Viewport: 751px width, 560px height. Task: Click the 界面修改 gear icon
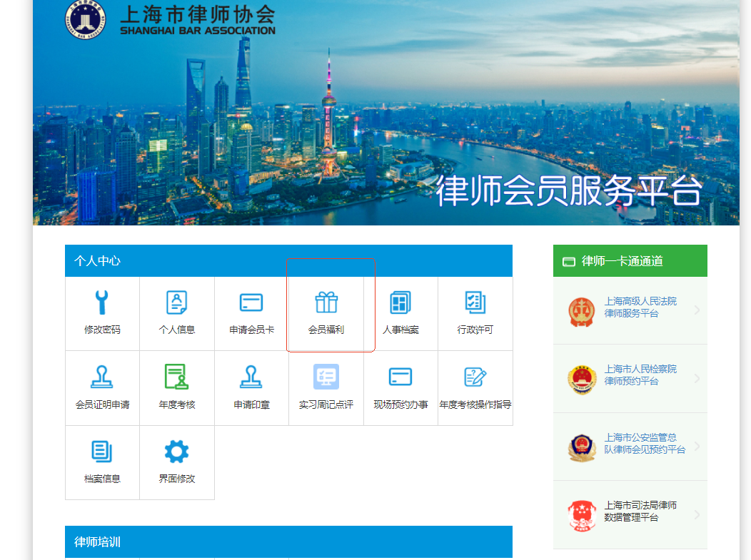click(176, 452)
